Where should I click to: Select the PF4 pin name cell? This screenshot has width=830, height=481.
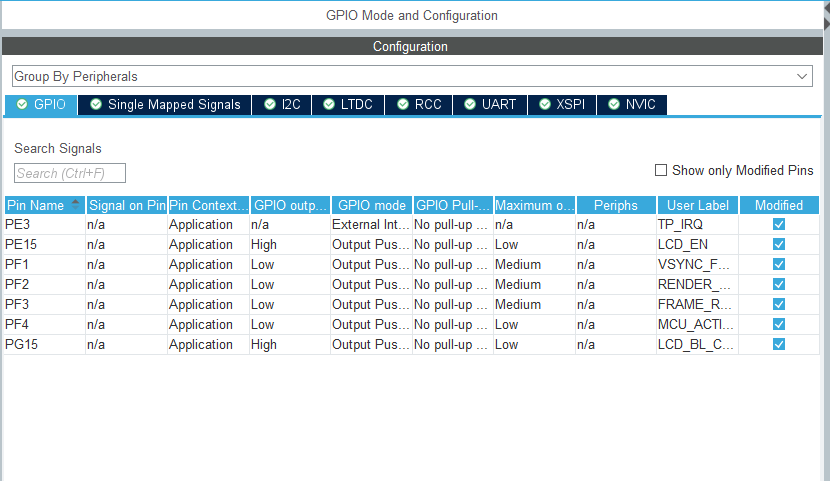pos(44,324)
